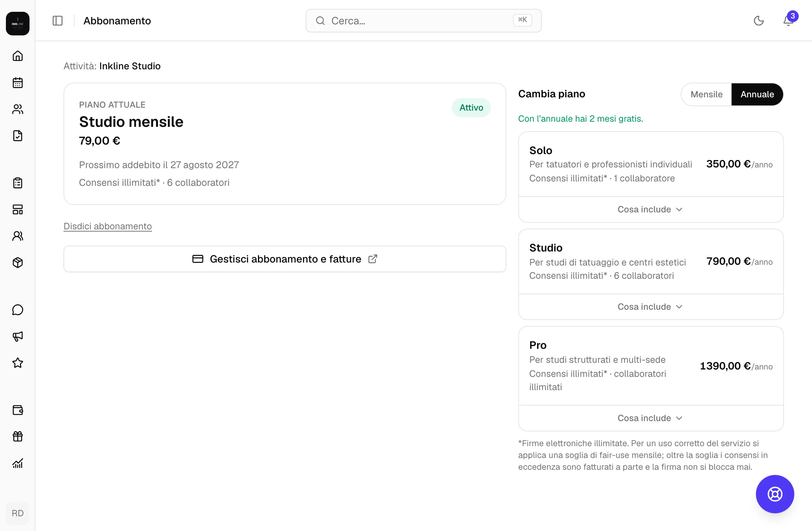Open the notifications bell with 3 alerts
The image size is (812, 531).
(x=788, y=21)
